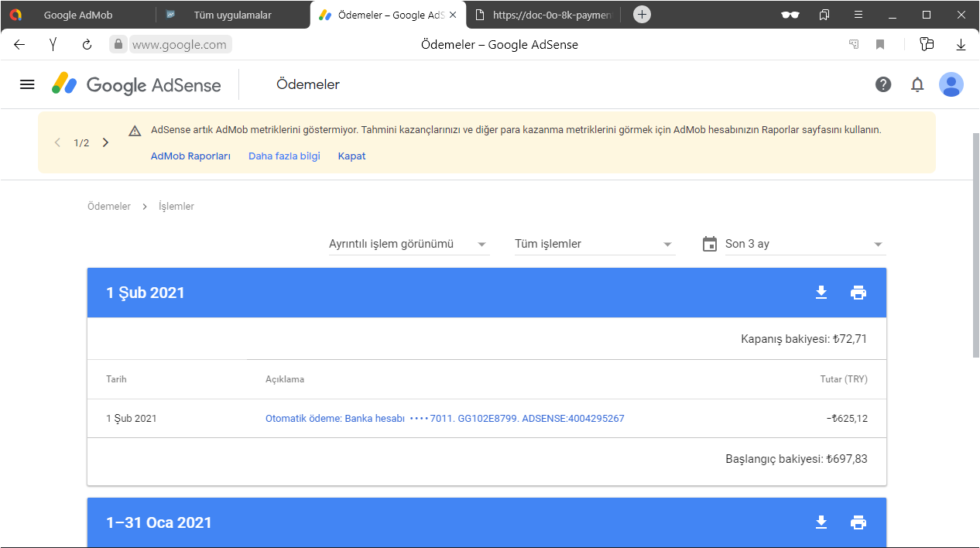Click the Yandex home icon
Screen dimensions: 980x548
pyautogui.click(x=53, y=44)
